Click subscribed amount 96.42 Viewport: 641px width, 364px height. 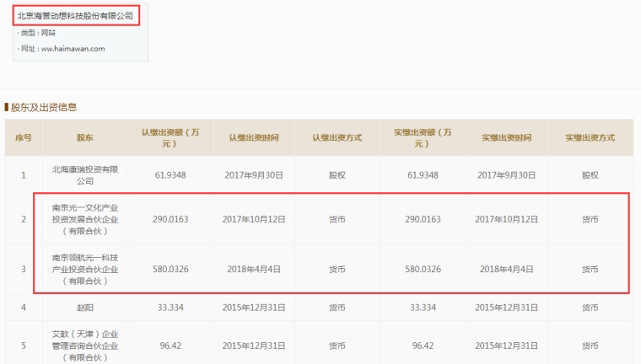point(170,345)
